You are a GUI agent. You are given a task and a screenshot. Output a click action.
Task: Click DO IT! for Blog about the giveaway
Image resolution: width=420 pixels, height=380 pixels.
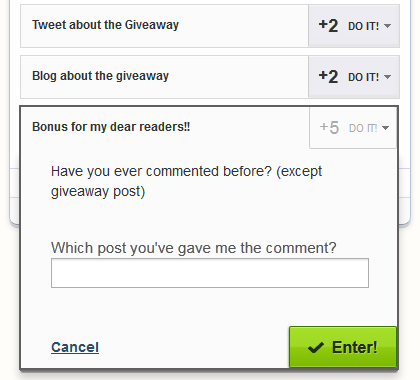[363, 77]
